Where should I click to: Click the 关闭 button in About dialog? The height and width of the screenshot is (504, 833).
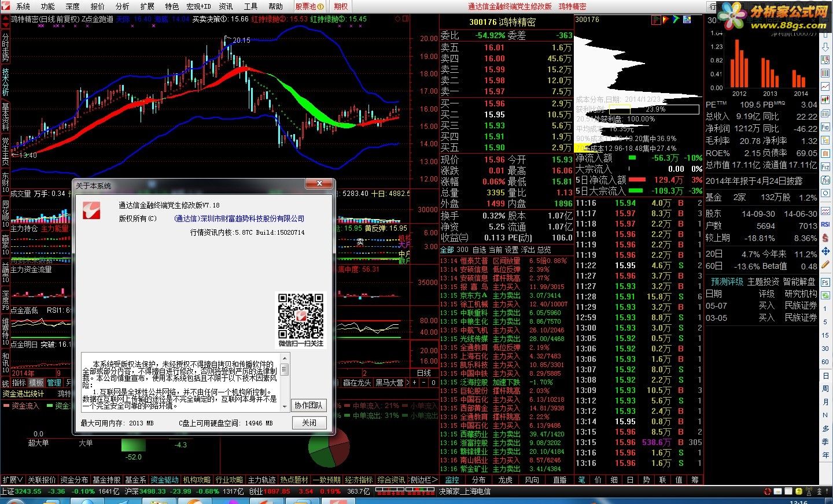[309, 423]
